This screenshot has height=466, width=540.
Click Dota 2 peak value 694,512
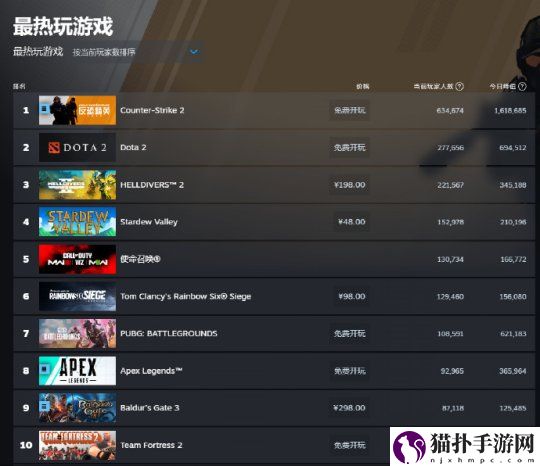513,148
